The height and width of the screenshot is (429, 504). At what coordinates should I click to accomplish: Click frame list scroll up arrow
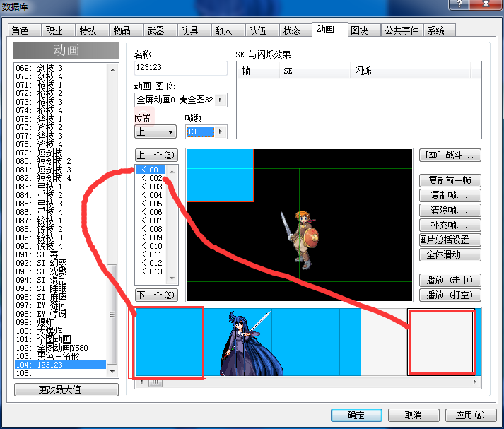coord(172,171)
